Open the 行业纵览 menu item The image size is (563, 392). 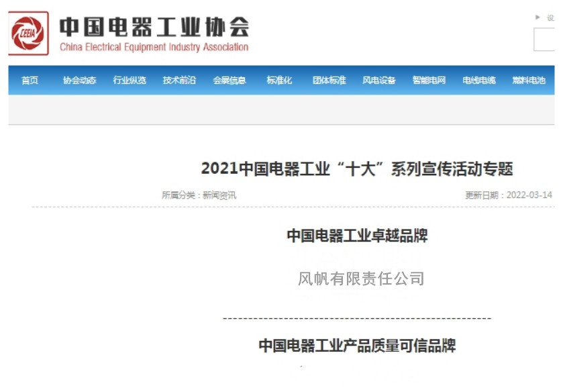[130, 80]
